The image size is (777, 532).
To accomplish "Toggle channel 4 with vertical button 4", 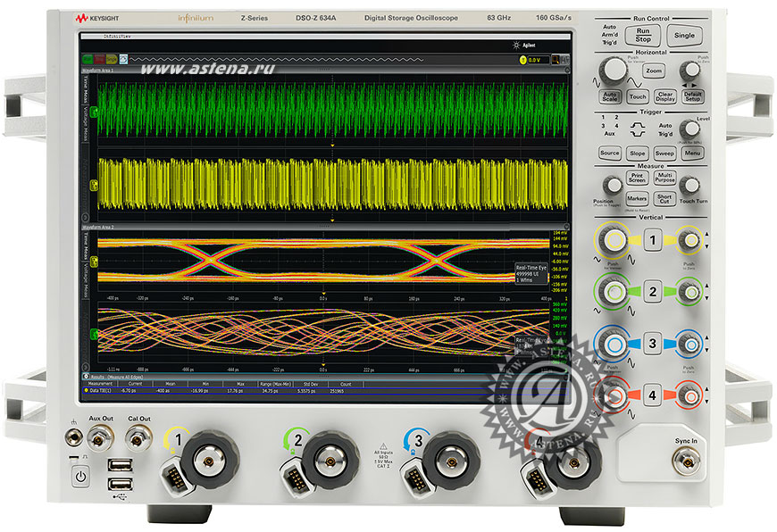I will pyautogui.click(x=653, y=395).
